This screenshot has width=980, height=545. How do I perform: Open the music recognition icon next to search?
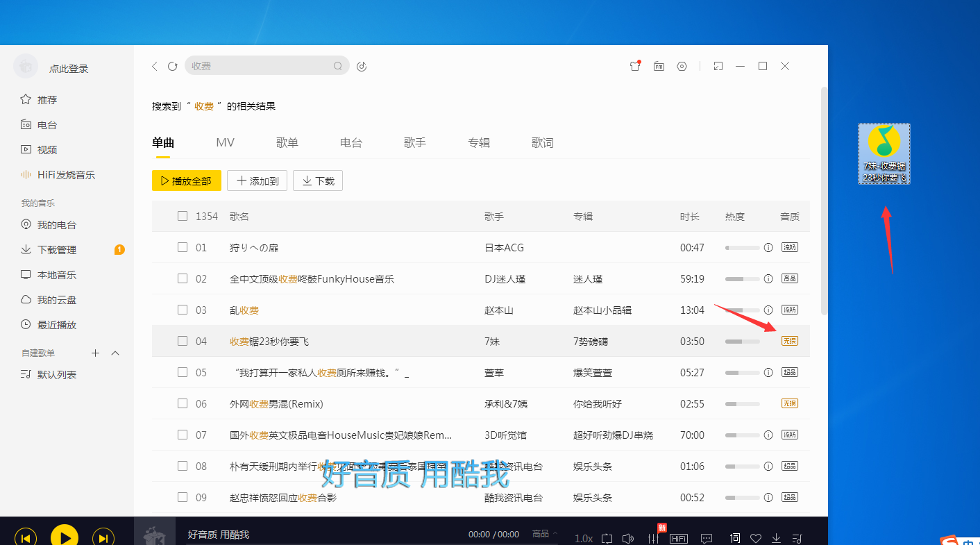pyautogui.click(x=362, y=66)
